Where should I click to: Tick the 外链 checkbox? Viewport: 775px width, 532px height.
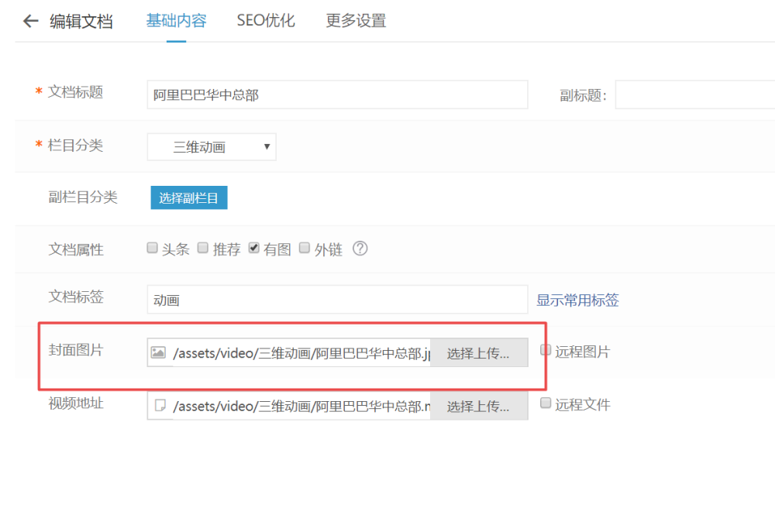click(x=305, y=248)
